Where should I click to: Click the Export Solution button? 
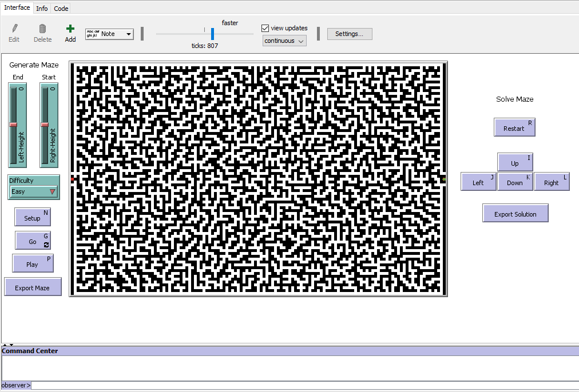515,214
